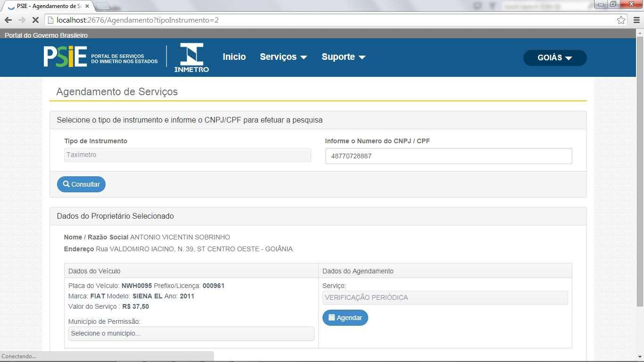Click the Tipo de Instrumento field
The width and height of the screenshot is (644, 362).
[x=187, y=155]
